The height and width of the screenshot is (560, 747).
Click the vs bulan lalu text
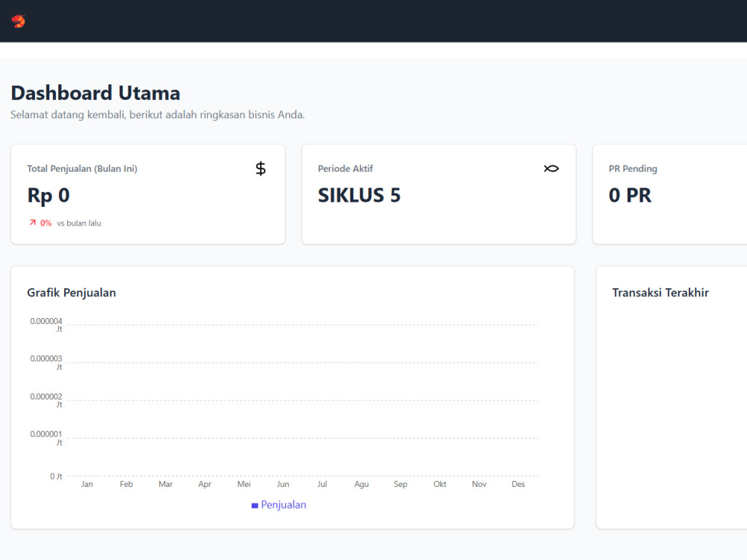click(79, 223)
